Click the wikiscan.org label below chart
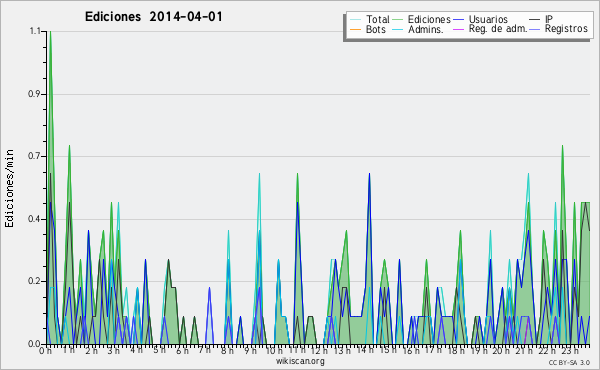 (300, 361)
